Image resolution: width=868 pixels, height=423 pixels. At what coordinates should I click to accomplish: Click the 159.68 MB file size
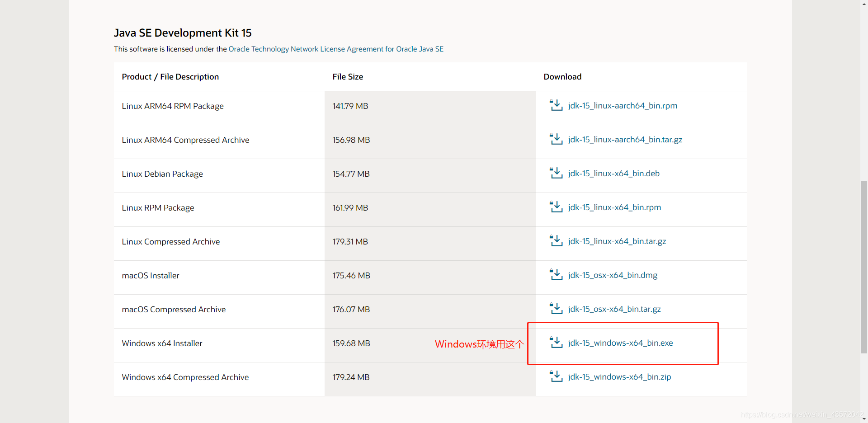351,343
